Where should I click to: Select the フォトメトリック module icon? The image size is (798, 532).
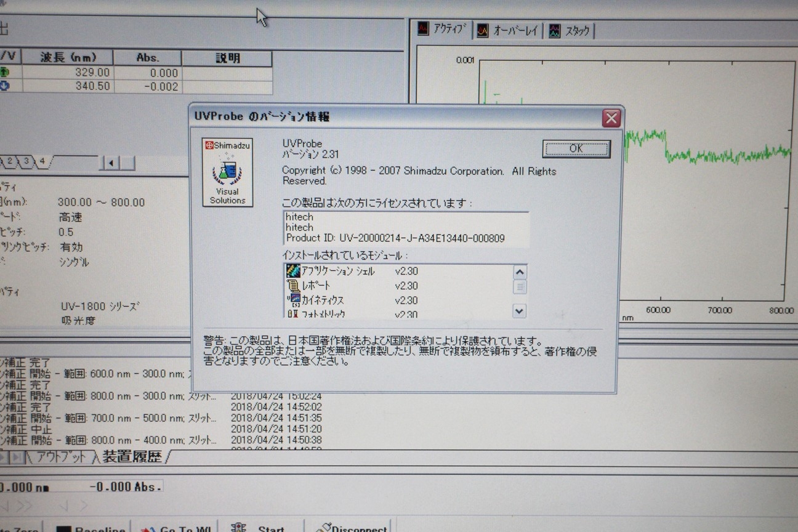293,314
